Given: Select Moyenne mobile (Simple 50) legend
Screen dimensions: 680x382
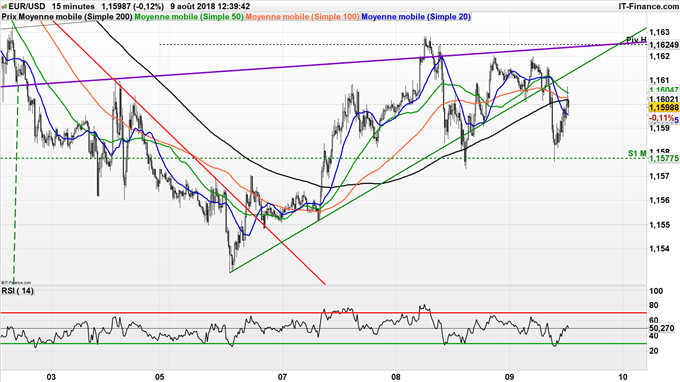Looking at the screenshot, I should click(189, 17).
